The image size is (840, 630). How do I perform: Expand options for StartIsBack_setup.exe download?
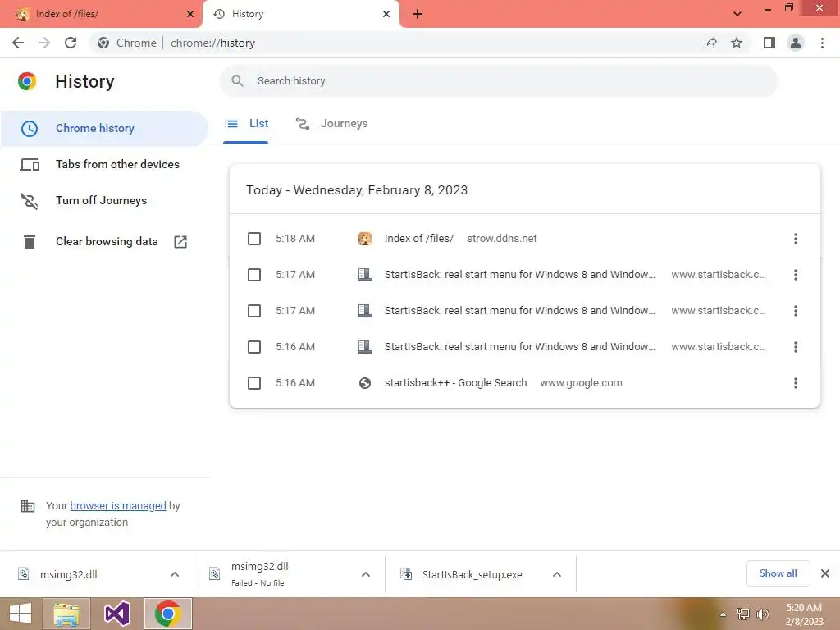point(557,575)
